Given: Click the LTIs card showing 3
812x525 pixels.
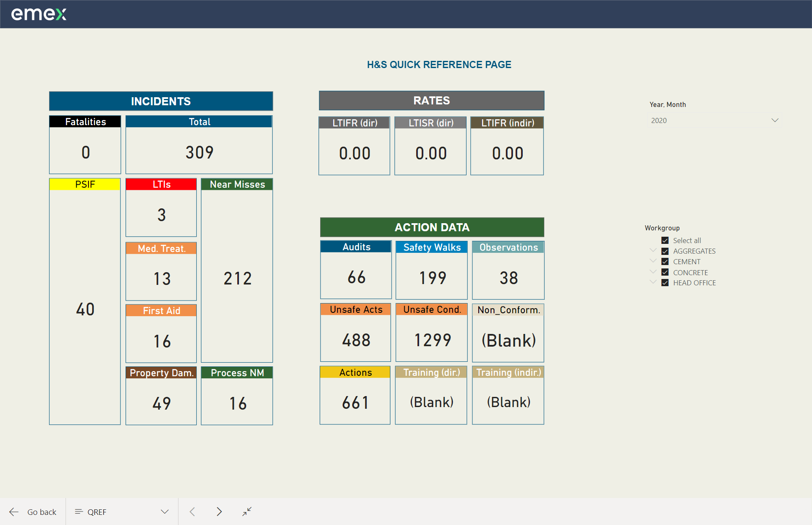Looking at the screenshot, I should [x=161, y=214].
